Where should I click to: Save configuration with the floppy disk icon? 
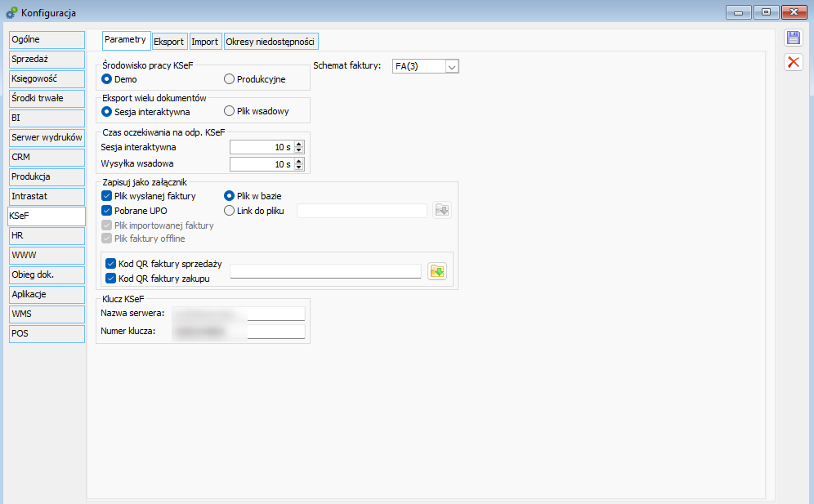click(794, 38)
